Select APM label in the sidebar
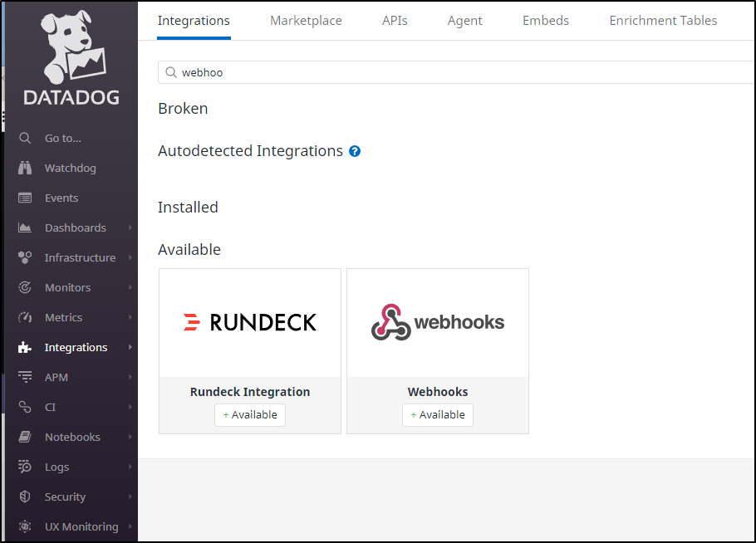Image resolution: width=756 pixels, height=543 pixels. point(56,377)
